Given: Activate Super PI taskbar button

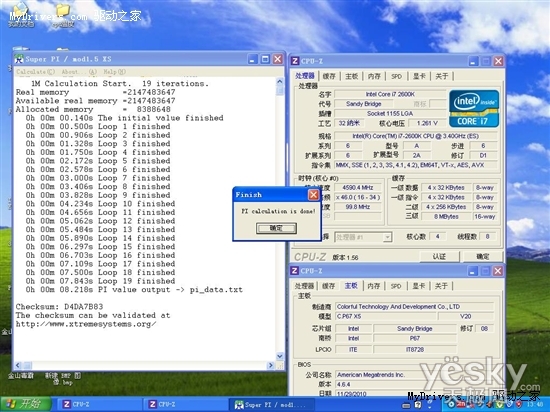Looking at the screenshot, I should tap(271, 405).
